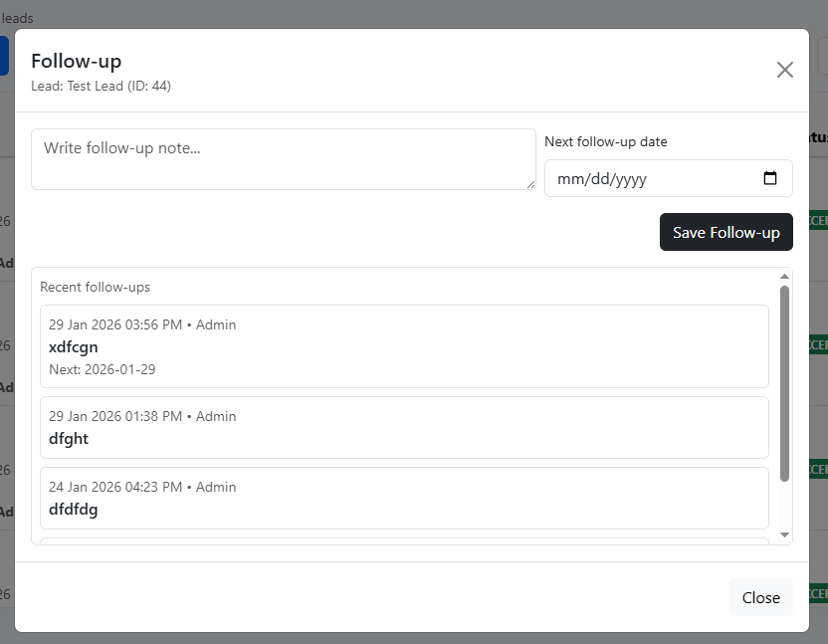Click the 24 Jan 2026 04:23 PM timestamp

[115, 487]
